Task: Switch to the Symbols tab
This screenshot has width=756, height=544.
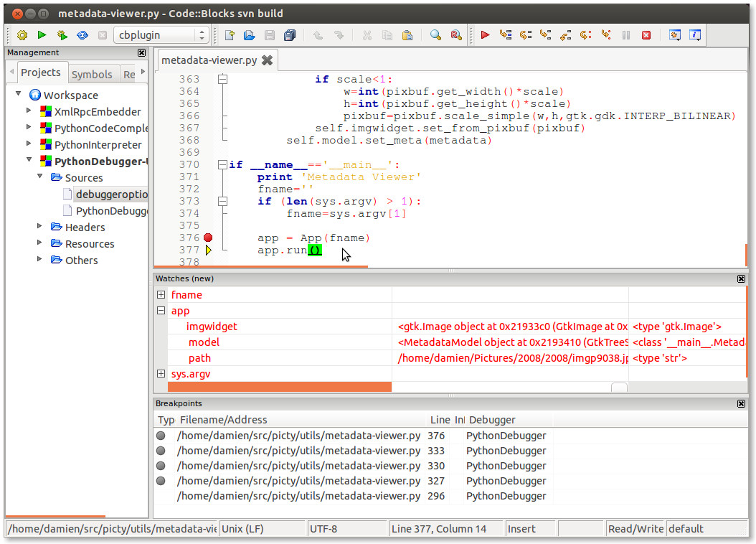Action: tap(93, 73)
